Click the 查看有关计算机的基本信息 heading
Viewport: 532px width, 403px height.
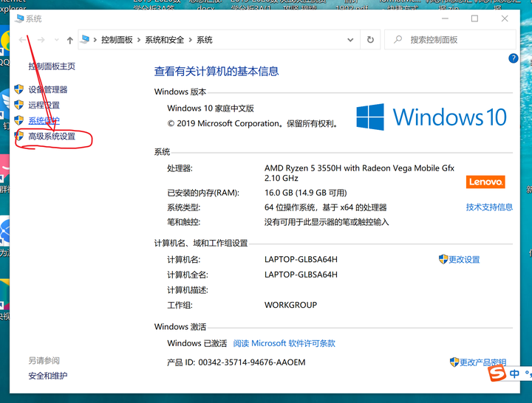click(216, 71)
